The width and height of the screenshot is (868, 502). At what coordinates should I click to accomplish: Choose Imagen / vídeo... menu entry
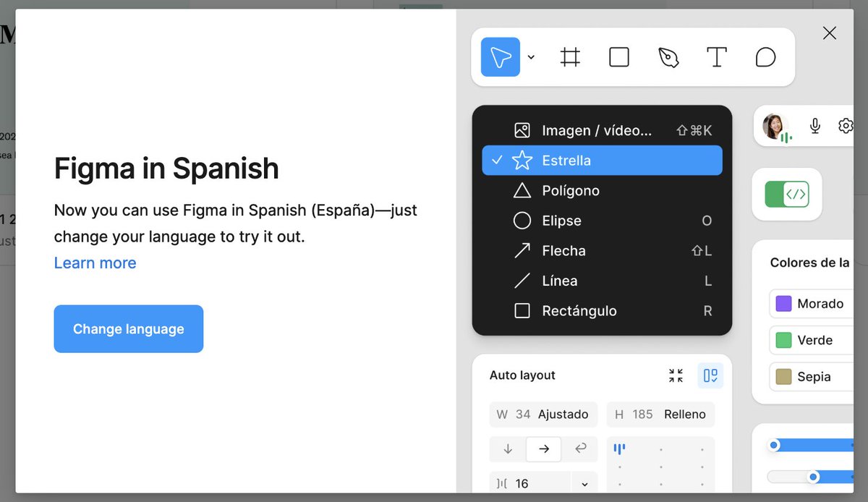pyautogui.click(x=603, y=130)
